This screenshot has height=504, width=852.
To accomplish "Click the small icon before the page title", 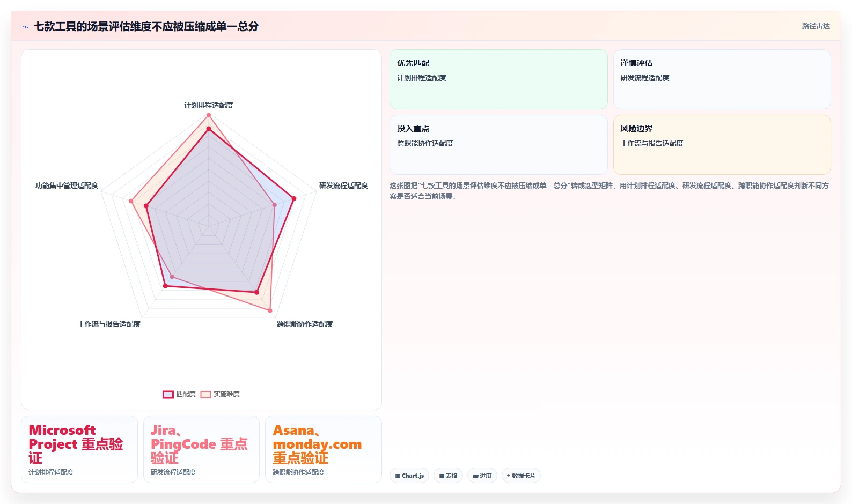I will [x=25, y=27].
